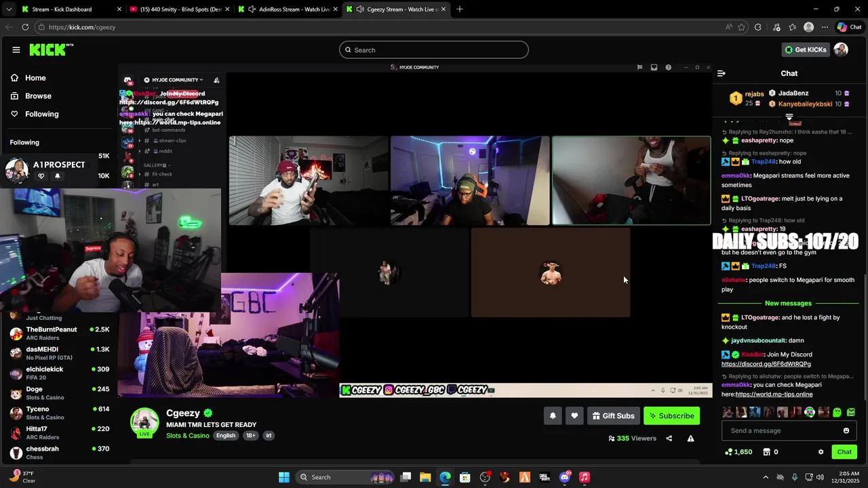The height and width of the screenshot is (488, 868).
Task: Open Slots & Casino category link
Action: pos(187,436)
